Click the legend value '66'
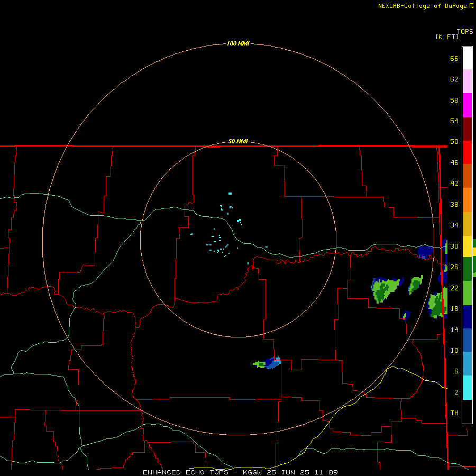The image size is (476, 476). coord(454,58)
